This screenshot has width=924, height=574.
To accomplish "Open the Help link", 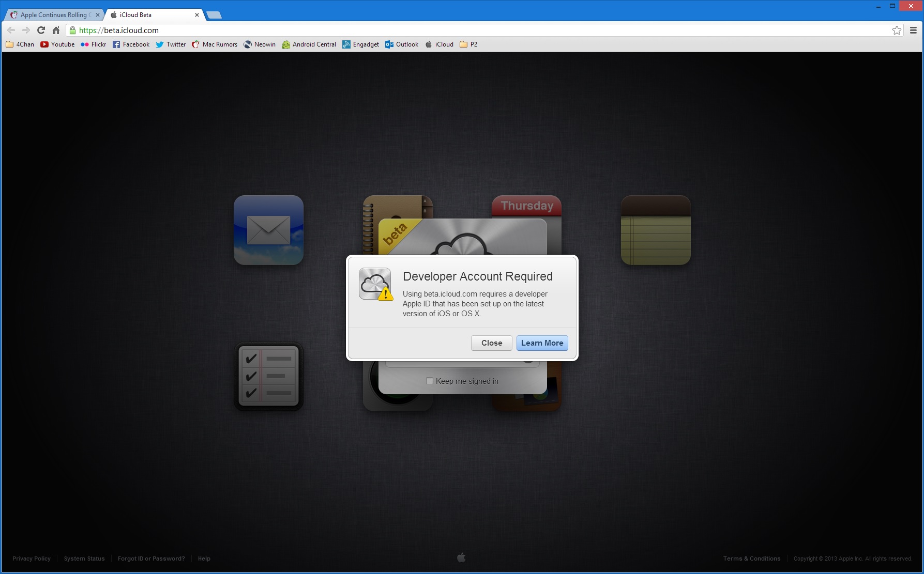I will (204, 559).
